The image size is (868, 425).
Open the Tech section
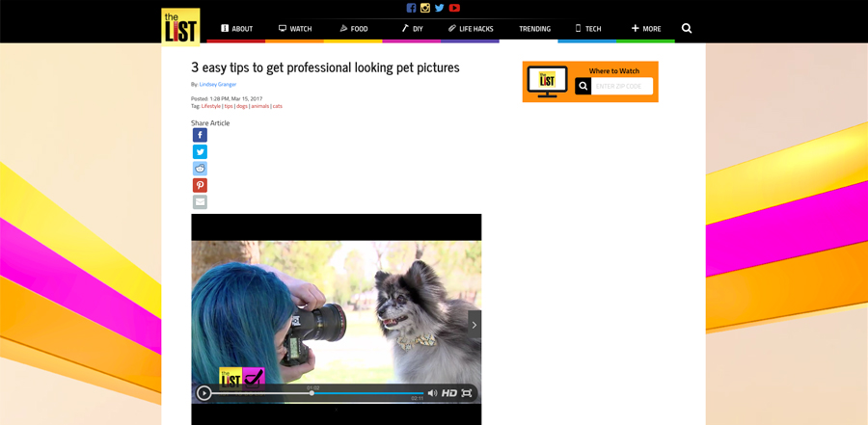(x=588, y=29)
